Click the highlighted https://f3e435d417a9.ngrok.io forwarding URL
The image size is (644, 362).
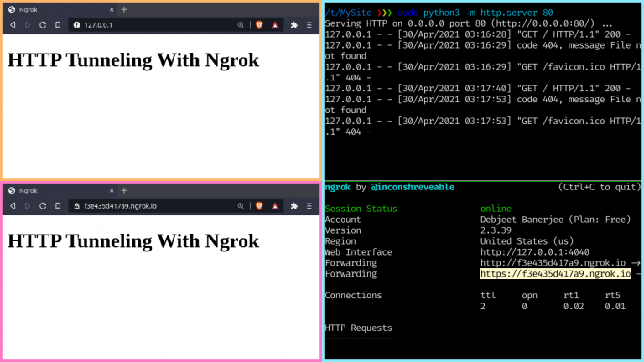click(555, 274)
